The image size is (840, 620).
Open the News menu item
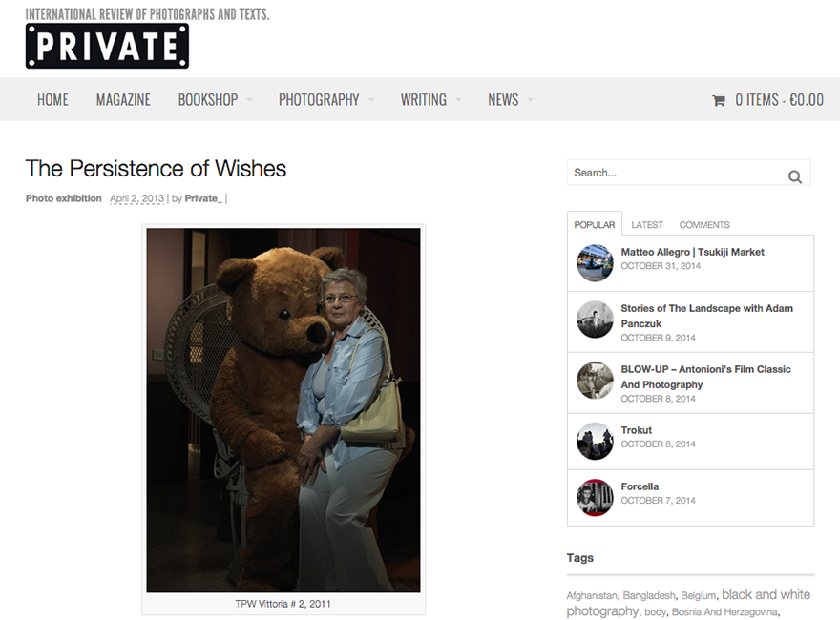pyautogui.click(x=503, y=100)
